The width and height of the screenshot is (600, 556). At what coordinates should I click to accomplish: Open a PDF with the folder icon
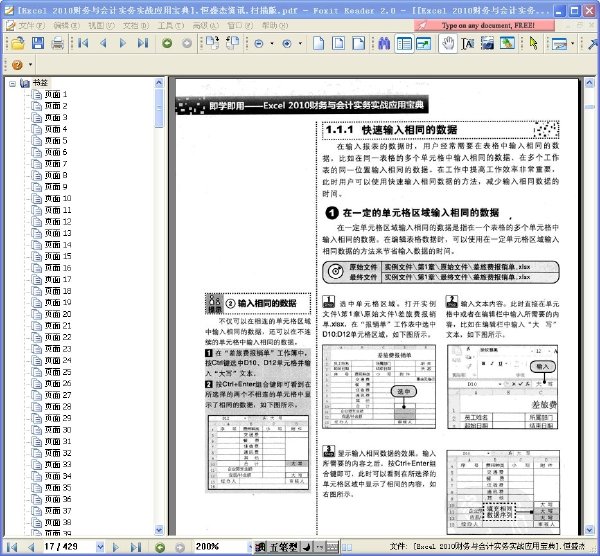click(x=18, y=43)
